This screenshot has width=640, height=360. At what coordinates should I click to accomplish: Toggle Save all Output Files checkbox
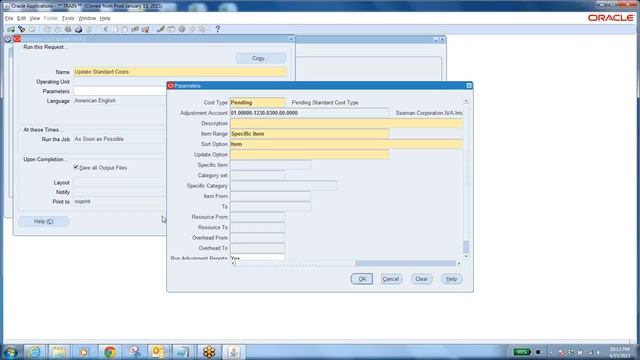tap(76, 167)
